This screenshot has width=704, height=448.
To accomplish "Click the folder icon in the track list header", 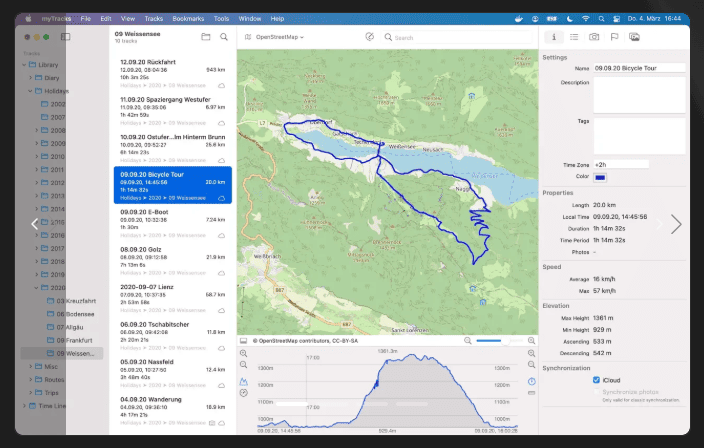I will click(x=206, y=37).
